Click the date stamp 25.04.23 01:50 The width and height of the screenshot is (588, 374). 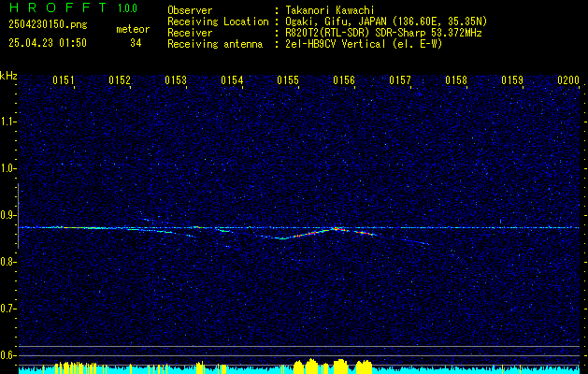[x=48, y=43]
